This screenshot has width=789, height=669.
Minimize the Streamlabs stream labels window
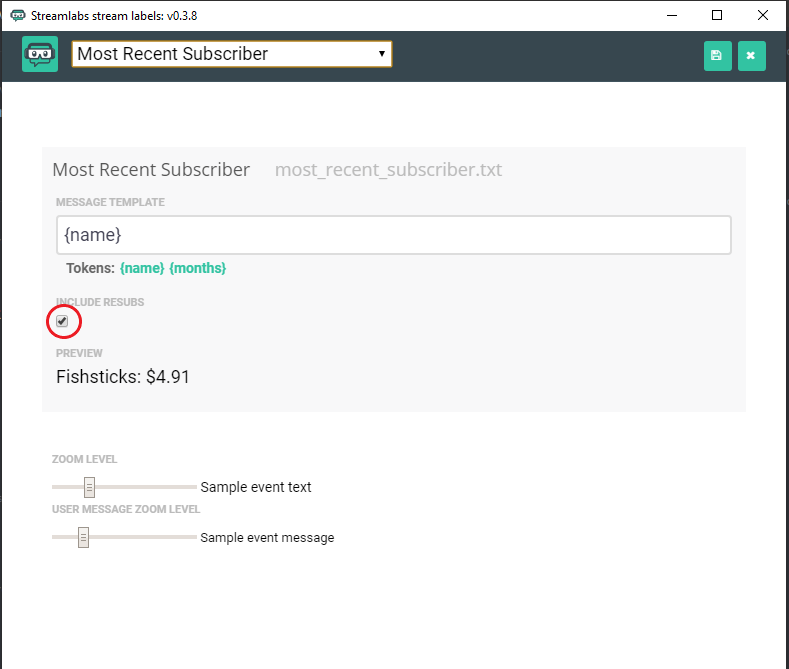[672, 16]
